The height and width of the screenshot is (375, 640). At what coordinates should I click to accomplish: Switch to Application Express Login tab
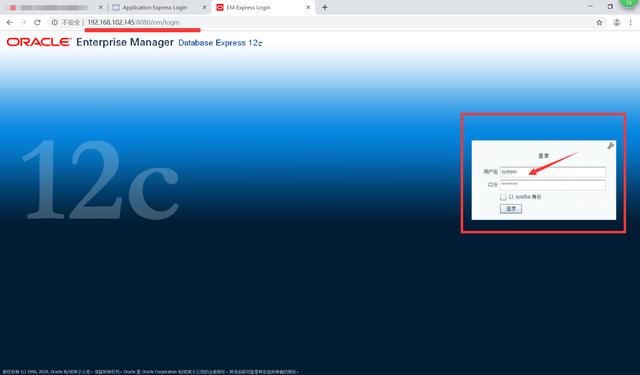pos(155,7)
